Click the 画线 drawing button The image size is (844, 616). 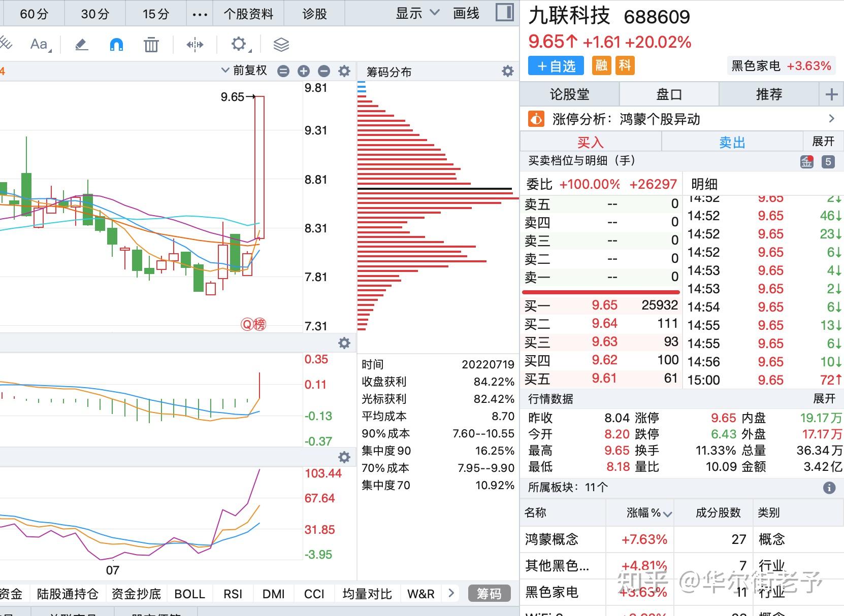[466, 13]
